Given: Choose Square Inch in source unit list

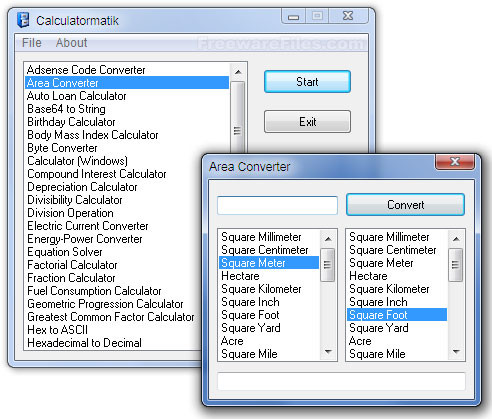Looking at the screenshot, I should 269,302.
